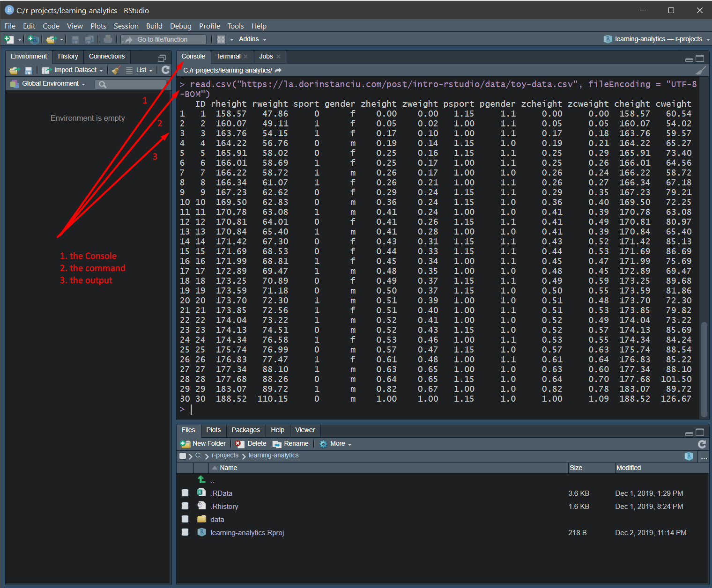Check the learning-analytics.Rproj checkbox
Screen dimensions: 712x588
[185, 532]
